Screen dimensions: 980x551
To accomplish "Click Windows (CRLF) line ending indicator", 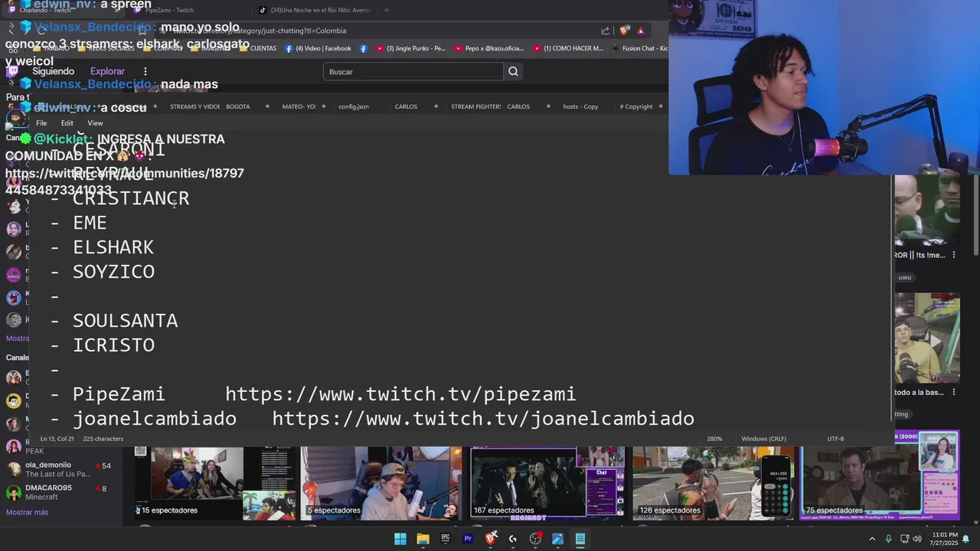I will point(763,439).
